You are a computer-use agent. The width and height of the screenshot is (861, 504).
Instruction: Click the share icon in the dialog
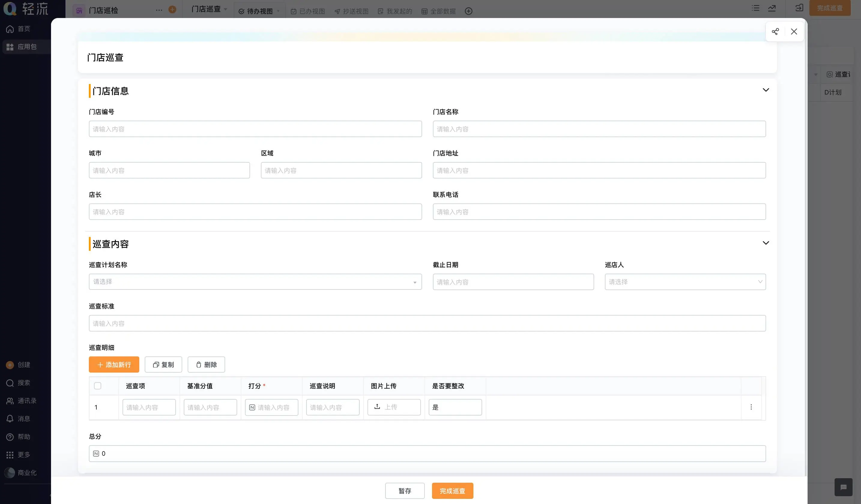tap(775, 32)
